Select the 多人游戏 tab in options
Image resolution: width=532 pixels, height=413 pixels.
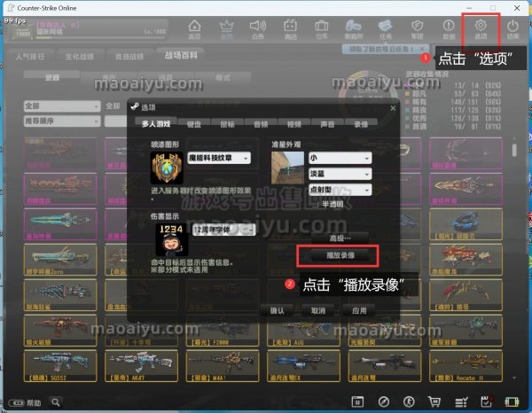[x=156, y=124]
